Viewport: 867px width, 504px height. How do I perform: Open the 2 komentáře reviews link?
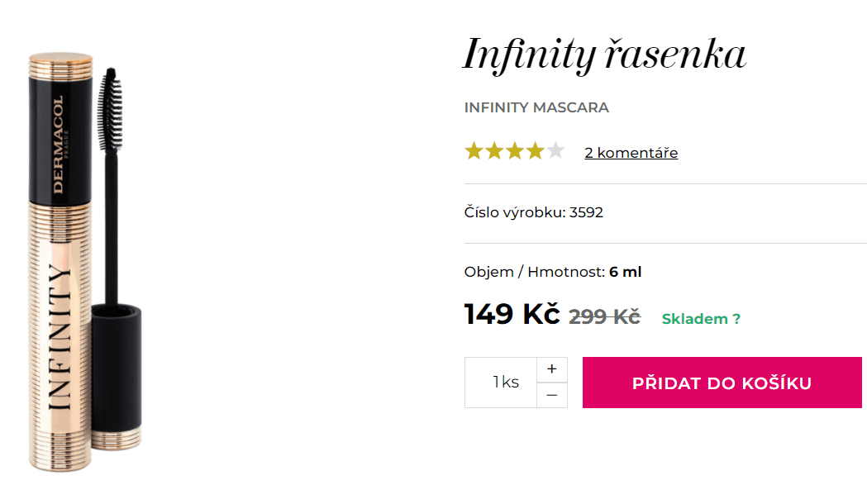631,152
